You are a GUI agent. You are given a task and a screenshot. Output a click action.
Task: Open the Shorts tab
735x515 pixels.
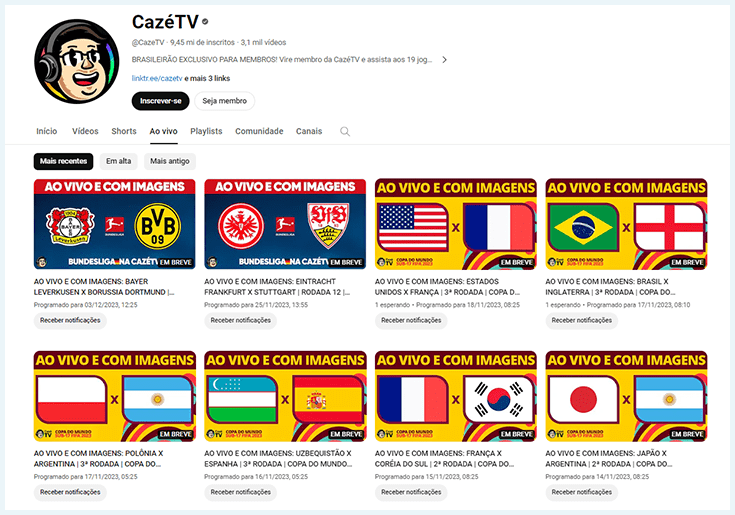point(124,131)
